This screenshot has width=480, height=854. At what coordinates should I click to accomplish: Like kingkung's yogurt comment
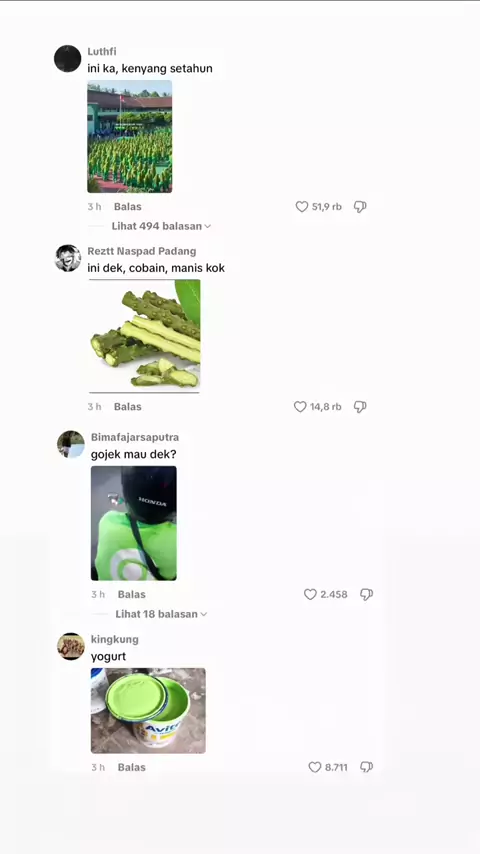pos(315,767)
